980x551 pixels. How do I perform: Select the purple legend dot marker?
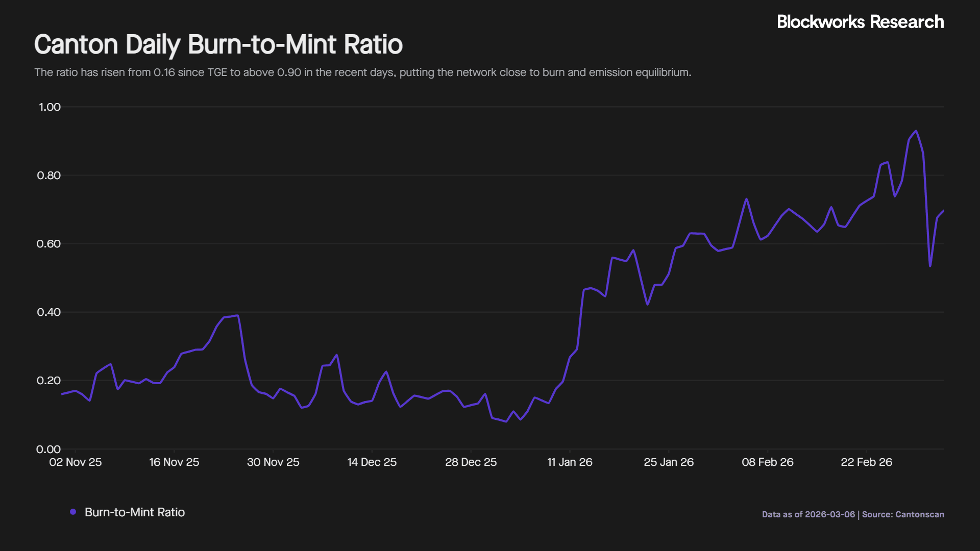coord(72,512)
